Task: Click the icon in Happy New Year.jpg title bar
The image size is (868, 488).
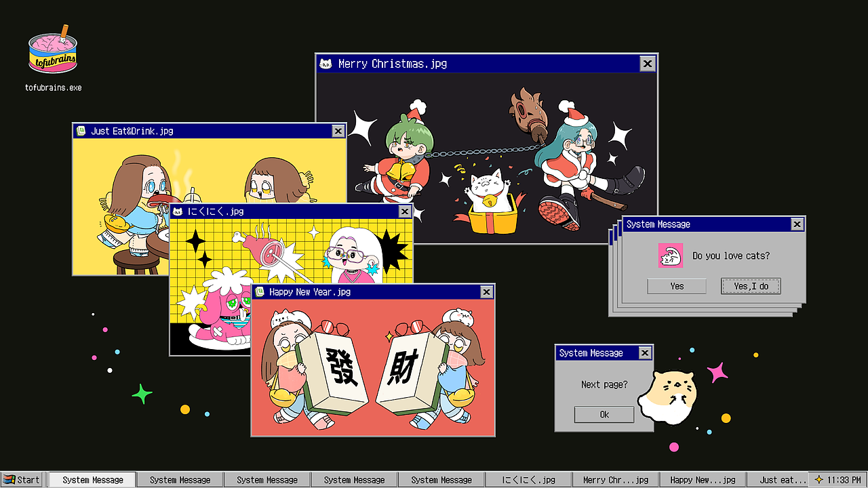Action: [259, 291]
